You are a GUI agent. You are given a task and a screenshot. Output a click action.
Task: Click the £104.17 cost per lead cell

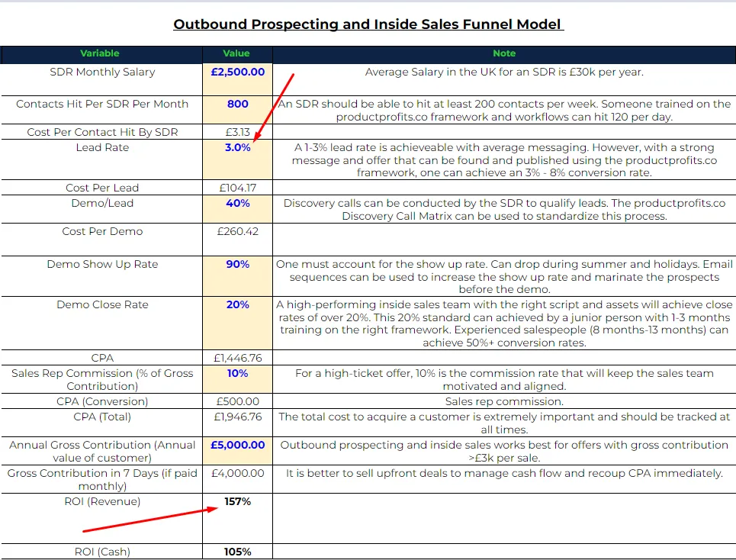click(237, 187)
